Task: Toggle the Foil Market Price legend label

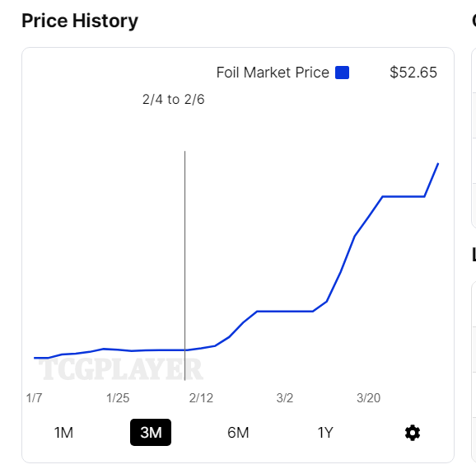Action: coord(273,73)
